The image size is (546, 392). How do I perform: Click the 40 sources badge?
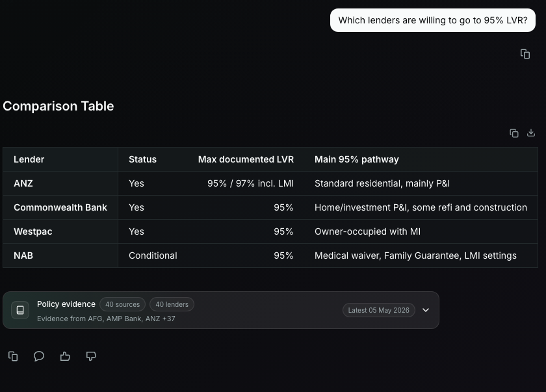(x=123, y=304)
